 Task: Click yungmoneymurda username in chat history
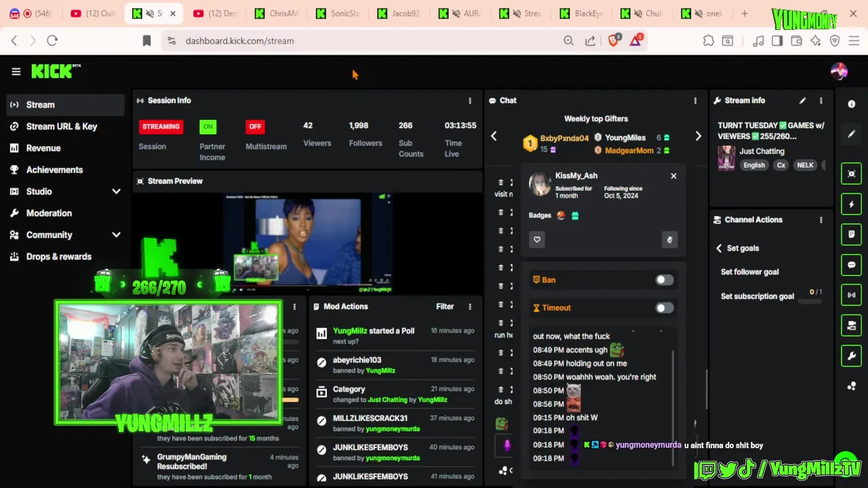(648, 445)
